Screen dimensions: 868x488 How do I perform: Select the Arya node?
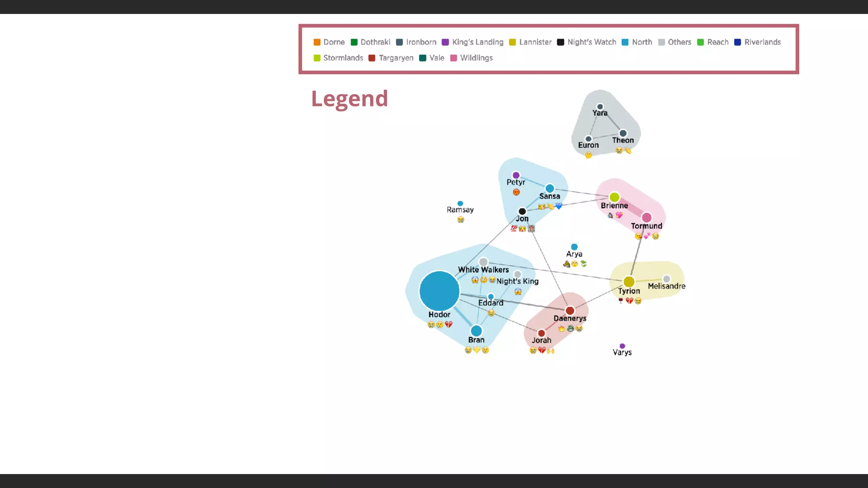coord(574,247)
